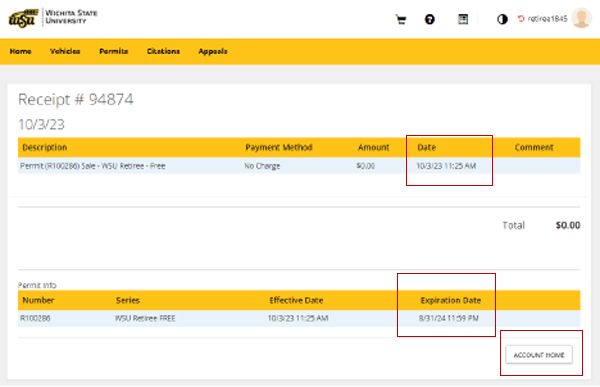Click the Wichita State University logo
Screen dimensions: 600x387
click(53, 18)
